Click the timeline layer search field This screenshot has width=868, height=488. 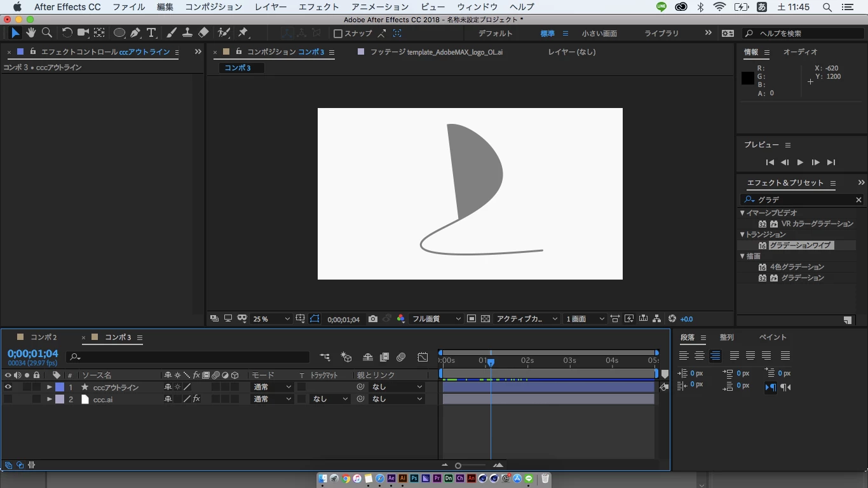[188, 357]
